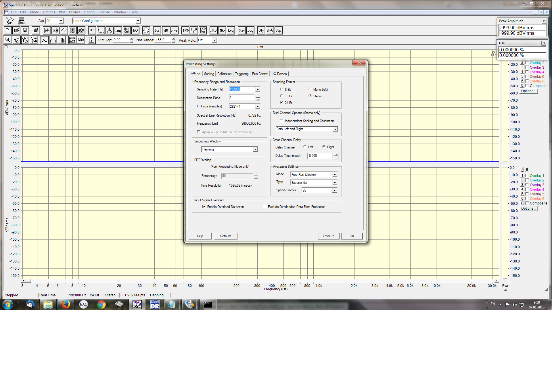
Task: Click lower plot overlay Options button
Action: [x=529, y=208]
